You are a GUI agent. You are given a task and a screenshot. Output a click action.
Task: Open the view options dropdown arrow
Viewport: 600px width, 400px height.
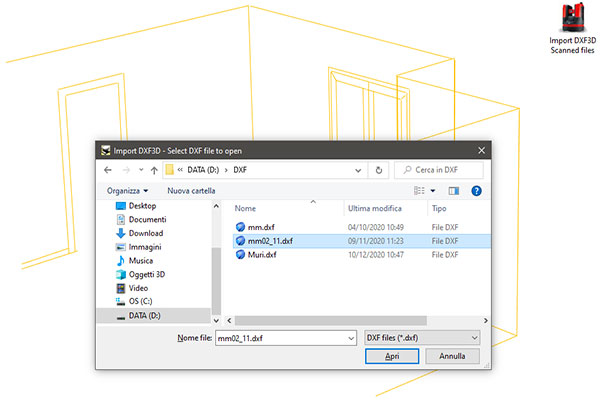[x=433, y=191]
